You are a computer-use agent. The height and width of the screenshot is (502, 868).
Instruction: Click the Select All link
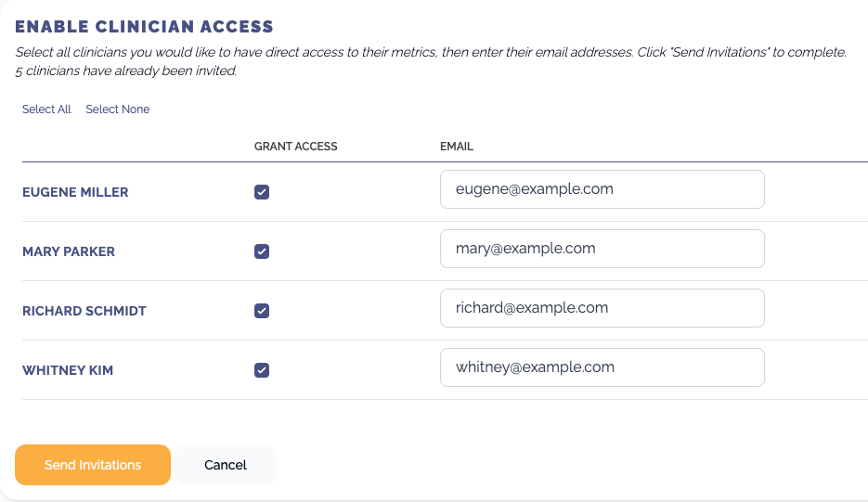(46, 109)
